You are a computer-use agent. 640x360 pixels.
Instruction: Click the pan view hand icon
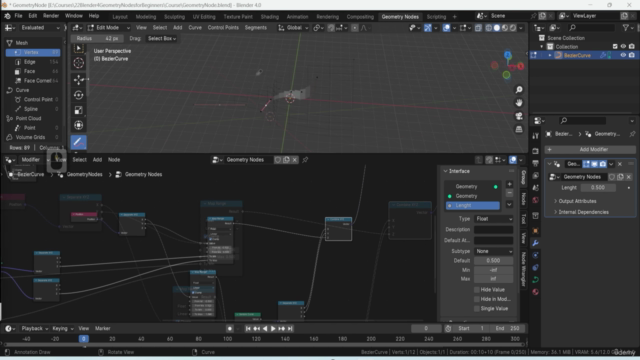pos(519,103)
